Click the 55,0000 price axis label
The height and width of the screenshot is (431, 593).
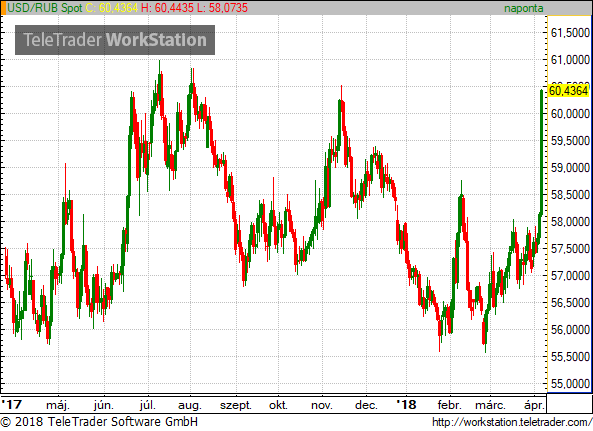tap(570, 384)
